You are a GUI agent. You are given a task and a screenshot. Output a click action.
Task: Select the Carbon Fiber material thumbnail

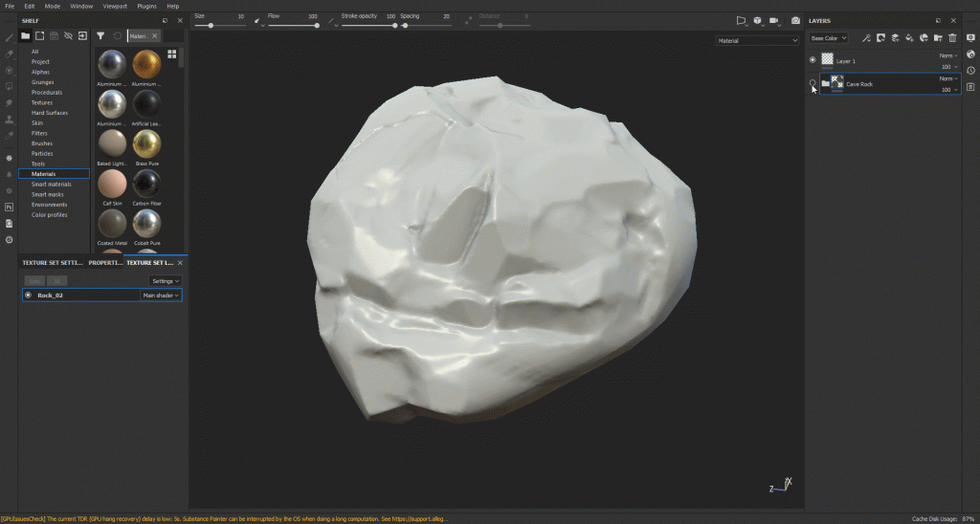coord(146,184)
